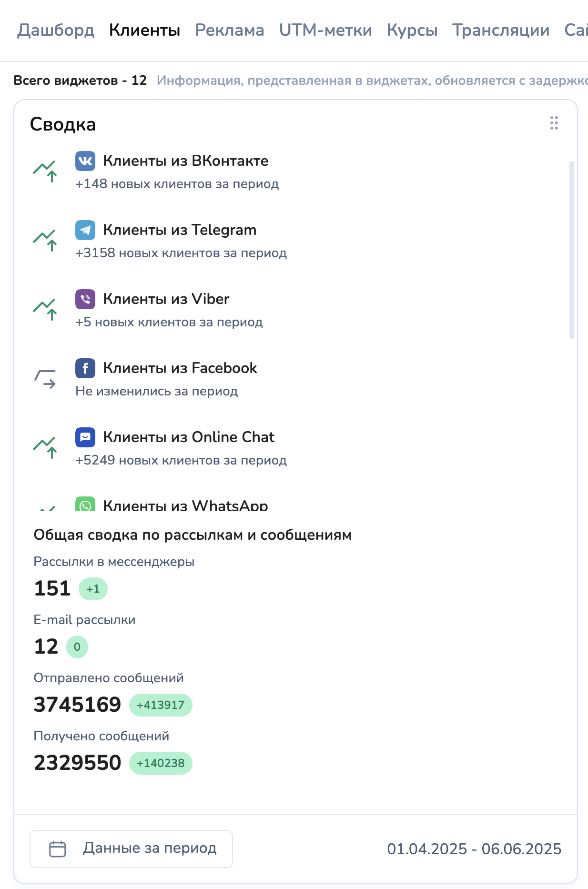This screenshot has width=588, height=889.
Task: Go to the Курсы tab
Action: [412, 30]
